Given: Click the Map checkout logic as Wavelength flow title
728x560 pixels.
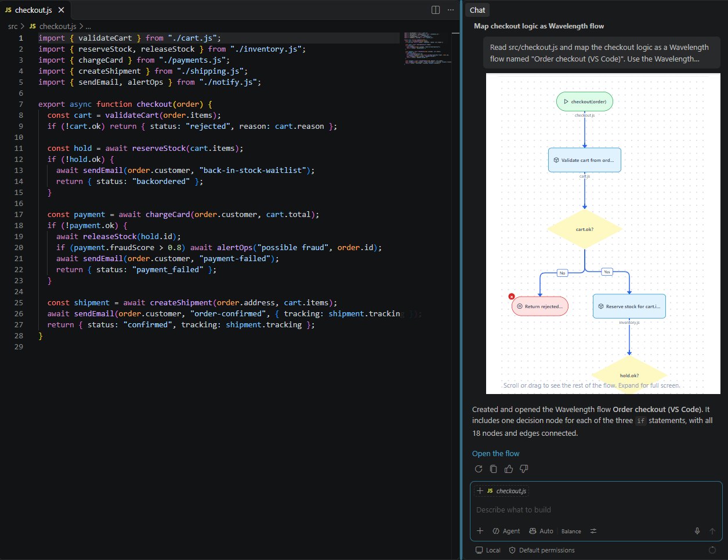Looking at the screenshot, I should (x=539, y=26).
